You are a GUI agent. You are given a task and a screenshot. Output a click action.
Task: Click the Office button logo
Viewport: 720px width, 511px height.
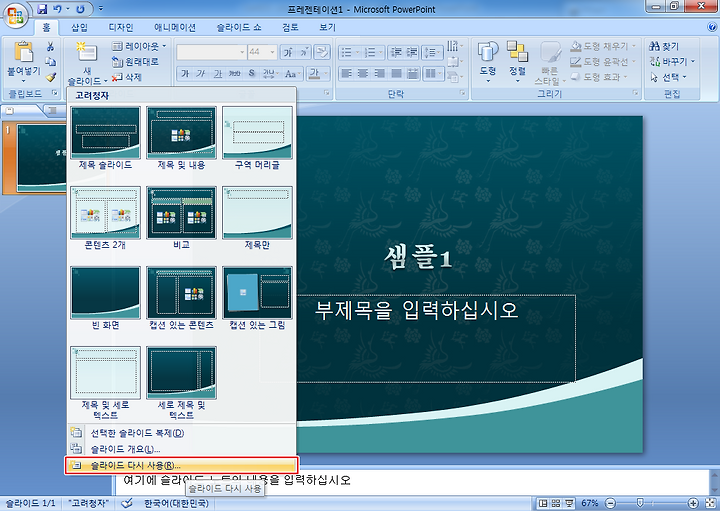tap(16, 15)
